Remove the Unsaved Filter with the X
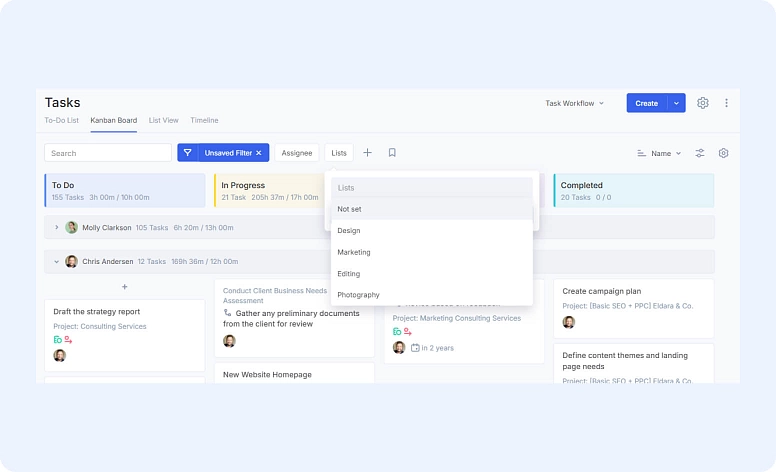Viewport: 776px width, 472px height. [x=259, y=153]
